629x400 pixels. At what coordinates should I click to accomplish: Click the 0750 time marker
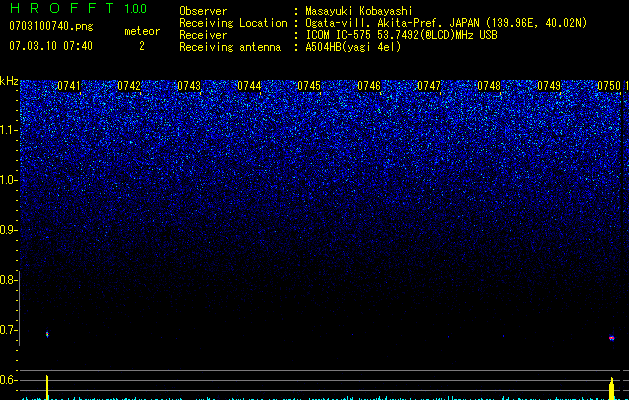(x=609, y=86)
